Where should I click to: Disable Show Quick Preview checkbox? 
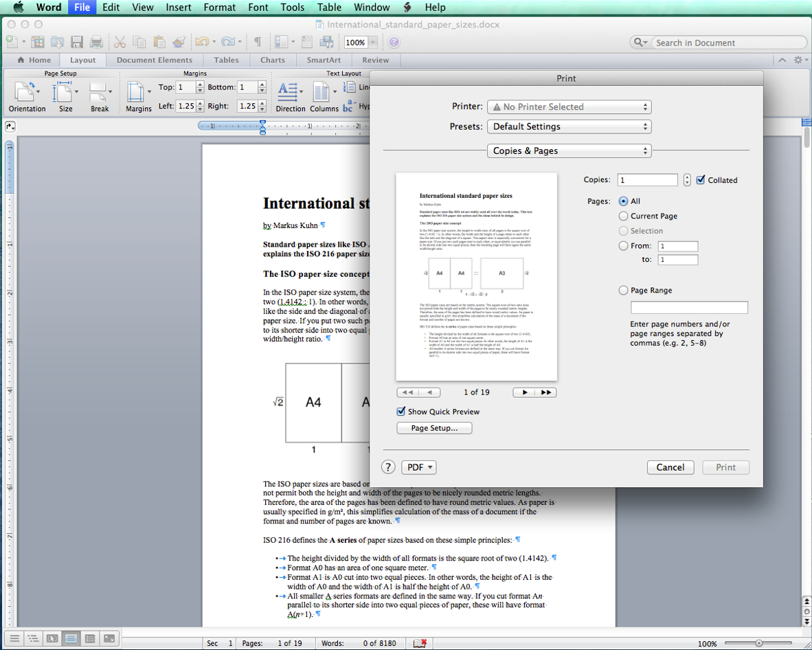point(401,412)
